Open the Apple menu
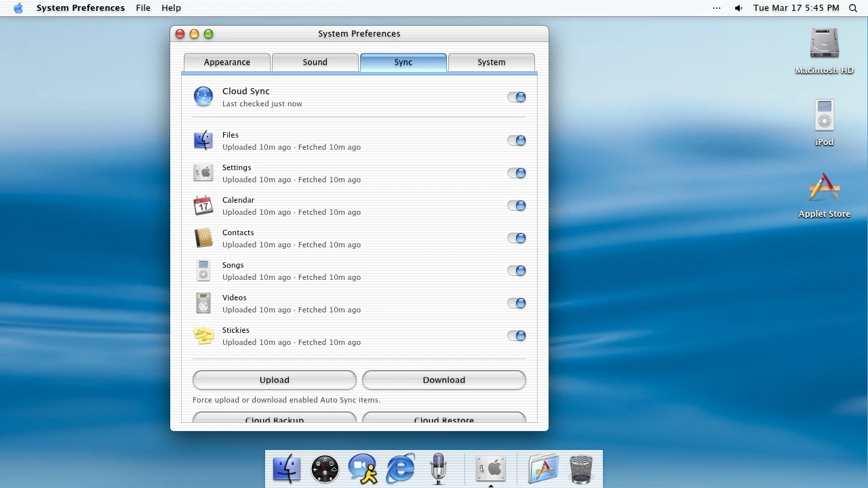 [18, 8]
